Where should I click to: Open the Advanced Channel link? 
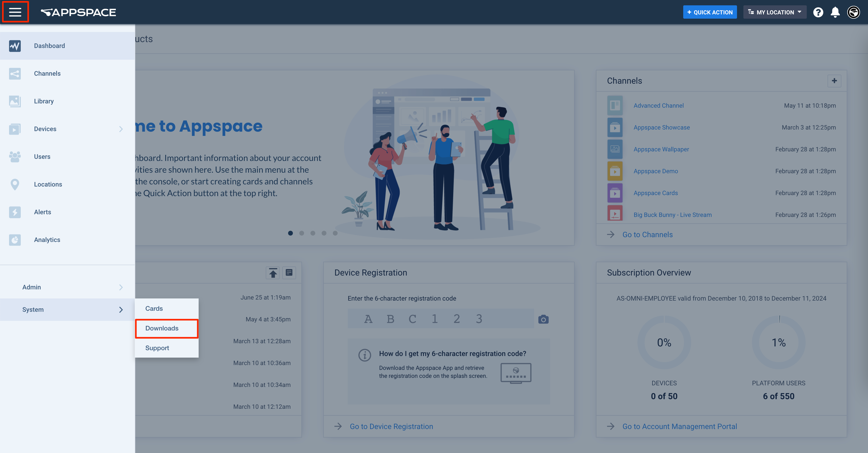point(658,106)
